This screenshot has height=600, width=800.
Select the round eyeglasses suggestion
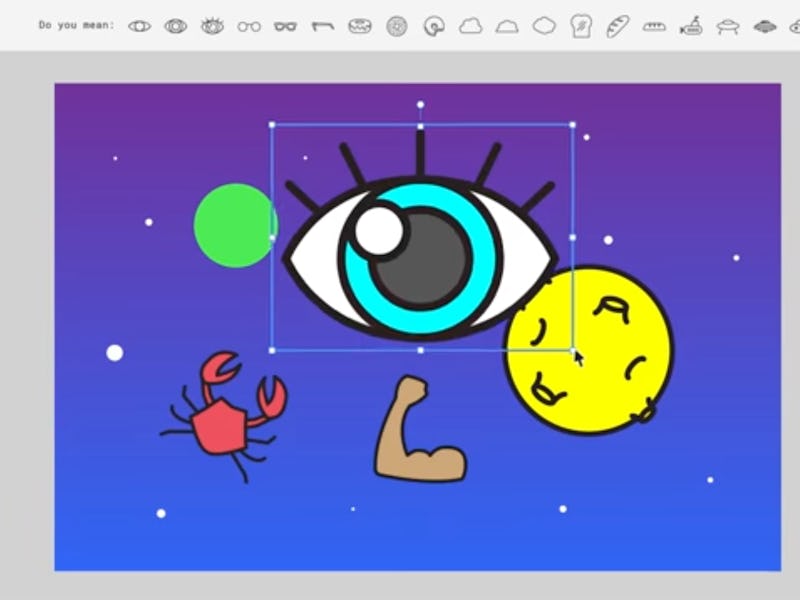[x=249, y=27]
